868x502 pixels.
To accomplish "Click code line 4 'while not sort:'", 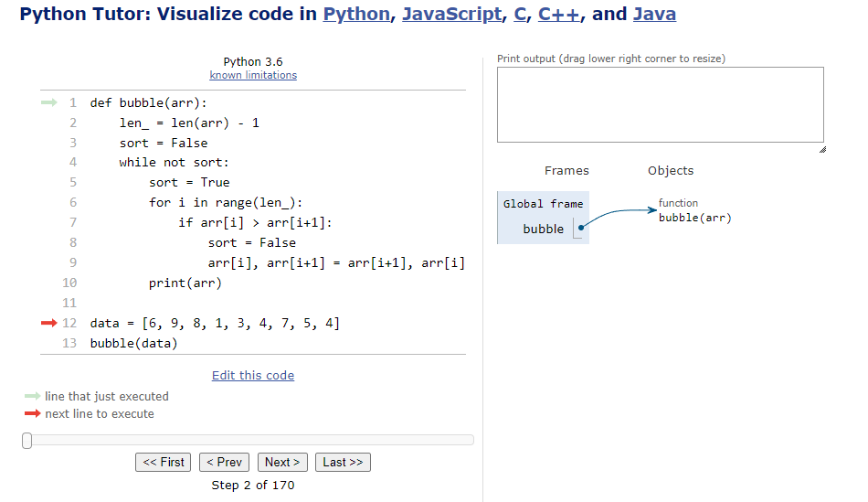I will point(174,163).
